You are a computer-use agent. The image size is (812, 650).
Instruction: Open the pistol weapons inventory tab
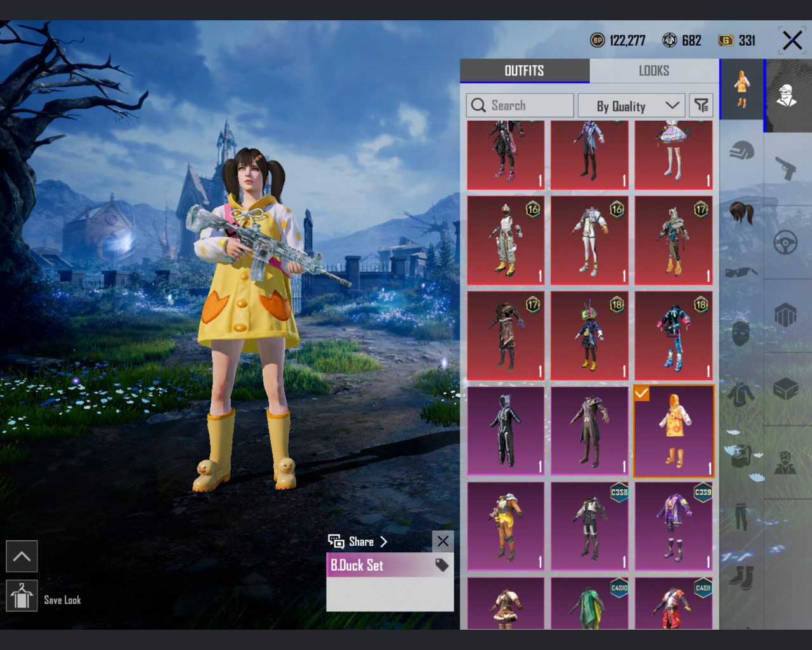[785, 169]
